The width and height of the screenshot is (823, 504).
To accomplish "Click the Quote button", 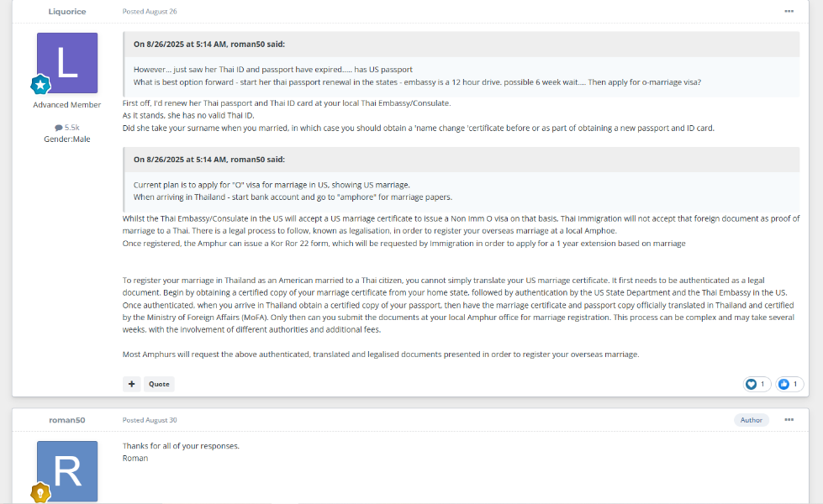I will pyautogui.click(x=158, y=384).
